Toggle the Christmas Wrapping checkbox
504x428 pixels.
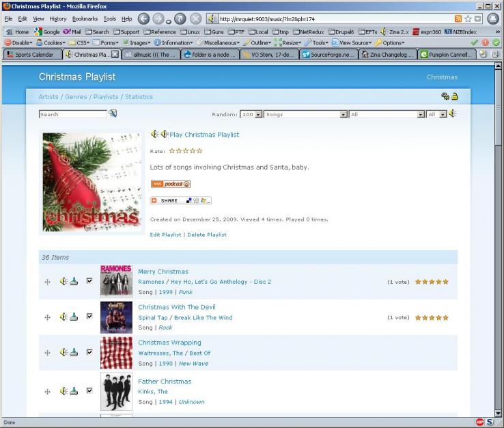(x=89, y=352)
